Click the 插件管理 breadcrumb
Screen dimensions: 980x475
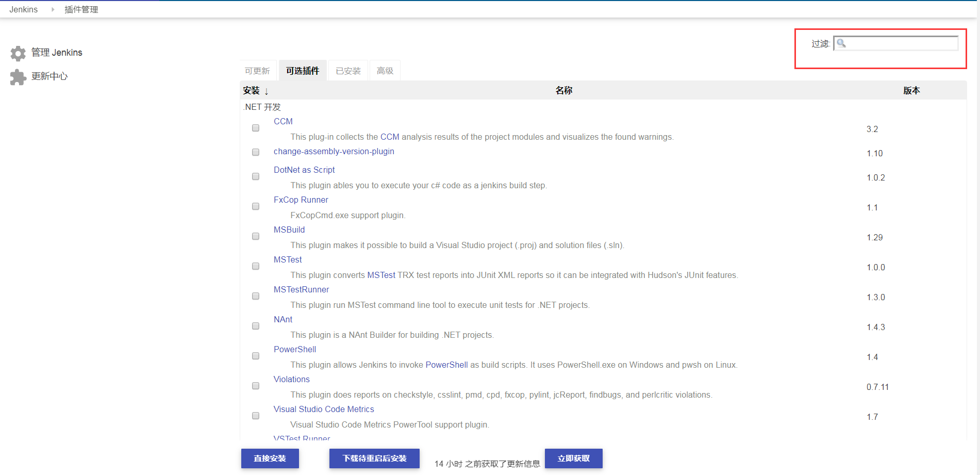click(x=81, y=9)
